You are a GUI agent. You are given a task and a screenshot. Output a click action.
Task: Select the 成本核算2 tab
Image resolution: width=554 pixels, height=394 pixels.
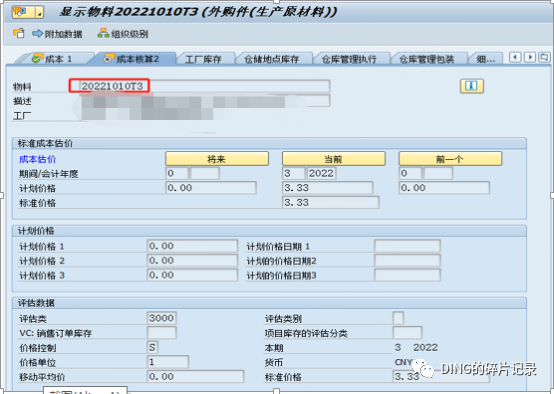tap(132, 59)
